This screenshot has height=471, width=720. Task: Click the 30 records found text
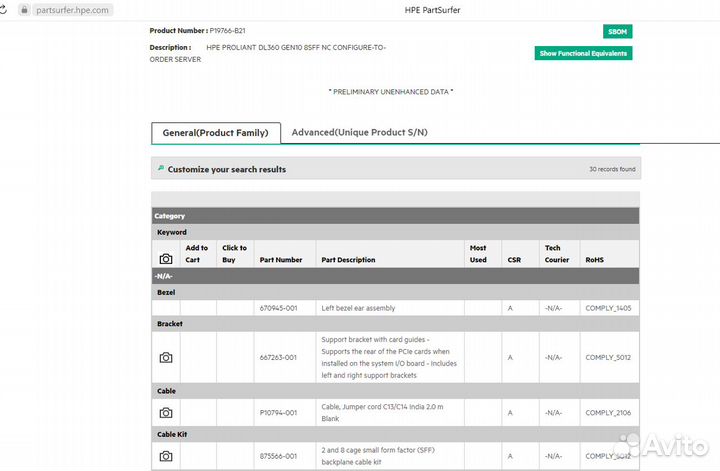612,169
